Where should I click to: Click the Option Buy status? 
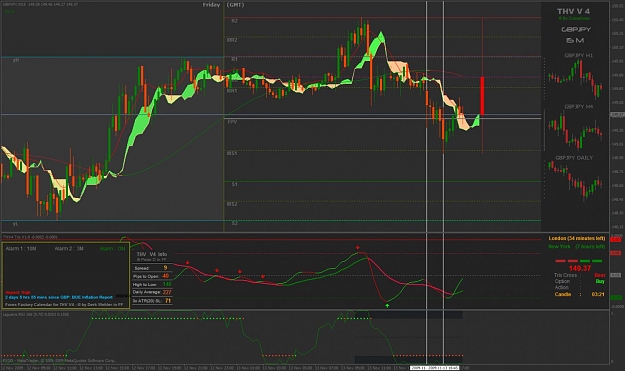pos(579,281)
